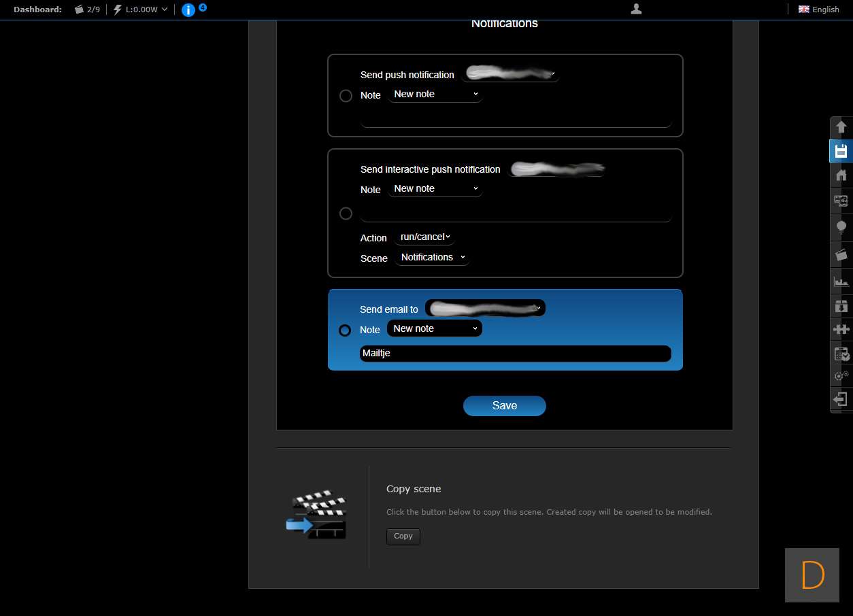Click the blue Save button
This screenshot has height=616, width=853.
tap(505, 406)
